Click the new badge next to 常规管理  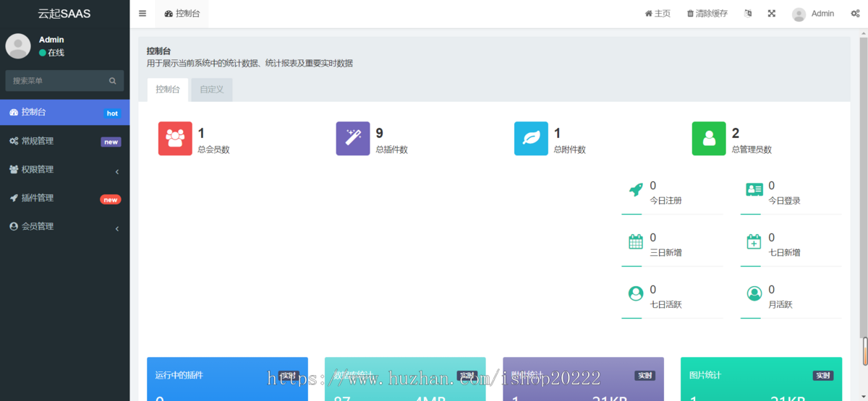(111, 142)
